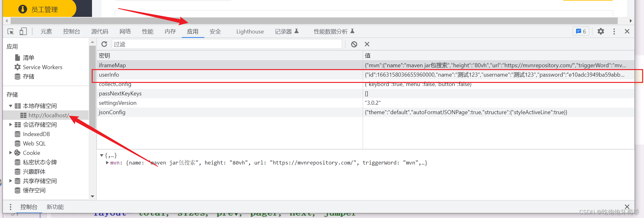The height and width of the screenshot is (218, 644).
Task: Select drawer 控制台 tab at bottom
Action: [29, 207]
